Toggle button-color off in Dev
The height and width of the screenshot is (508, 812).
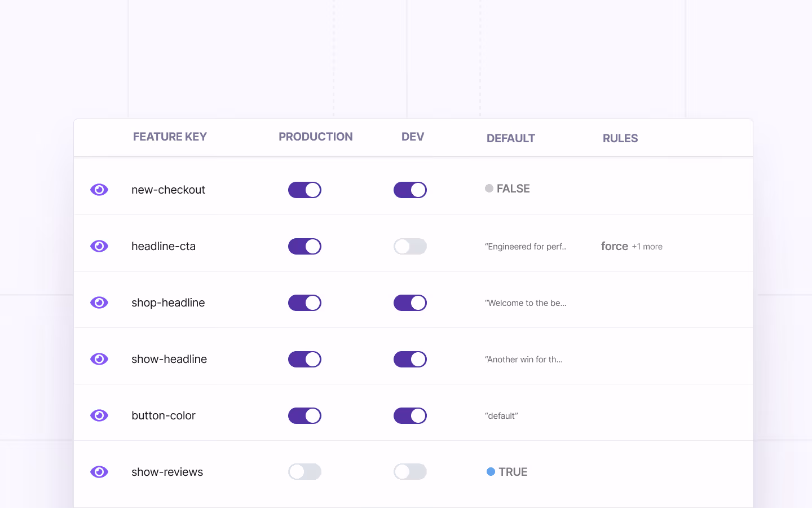coord(410,415)
